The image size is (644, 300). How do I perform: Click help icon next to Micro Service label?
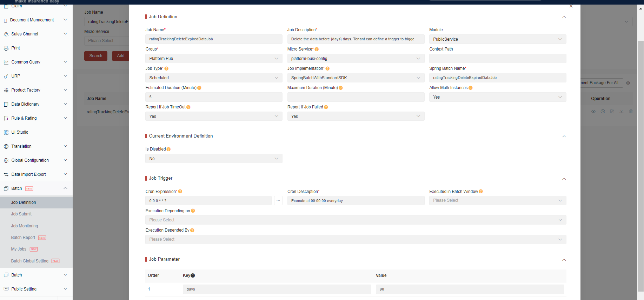click(317, 49)
